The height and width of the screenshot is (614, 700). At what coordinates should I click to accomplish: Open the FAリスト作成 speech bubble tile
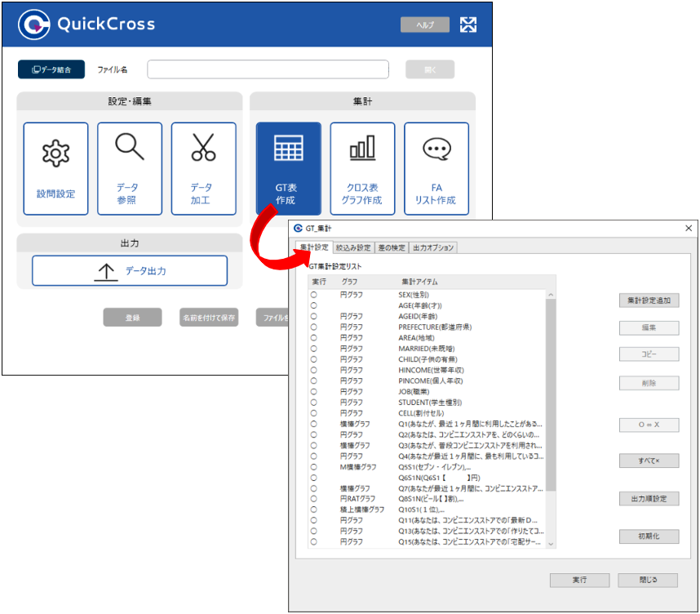(436, 168)
